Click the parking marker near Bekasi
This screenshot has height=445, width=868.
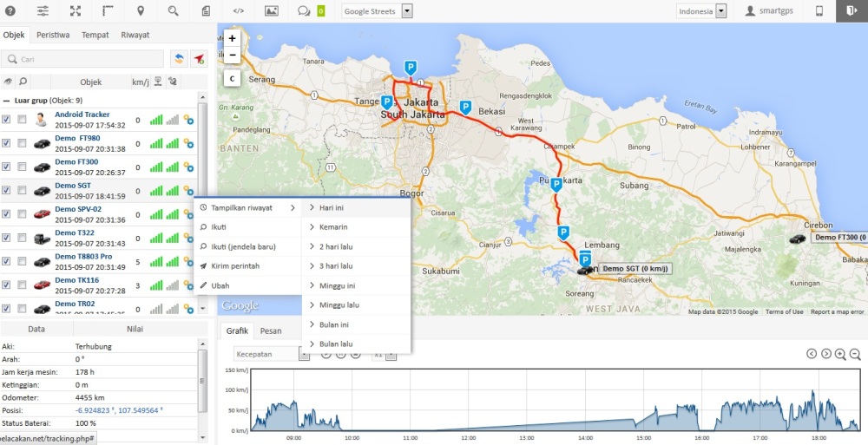pos(466,108)
